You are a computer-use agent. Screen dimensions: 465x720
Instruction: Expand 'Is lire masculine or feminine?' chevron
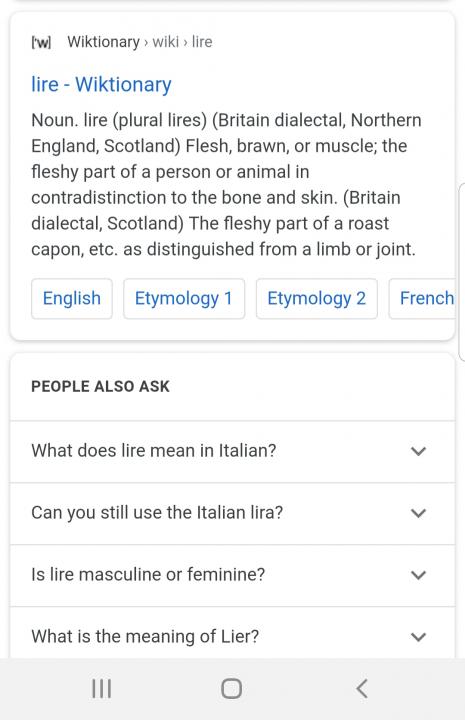418,575
